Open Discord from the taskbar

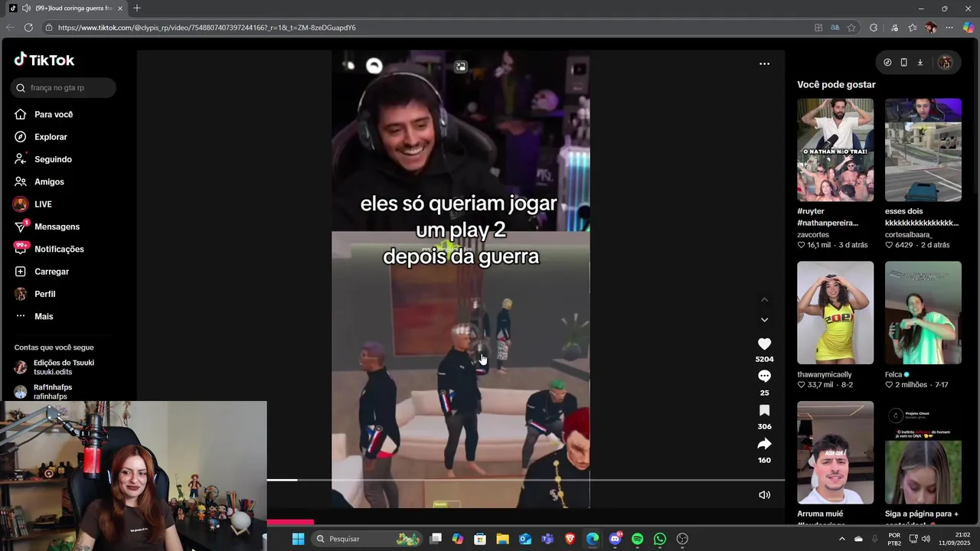616,539
